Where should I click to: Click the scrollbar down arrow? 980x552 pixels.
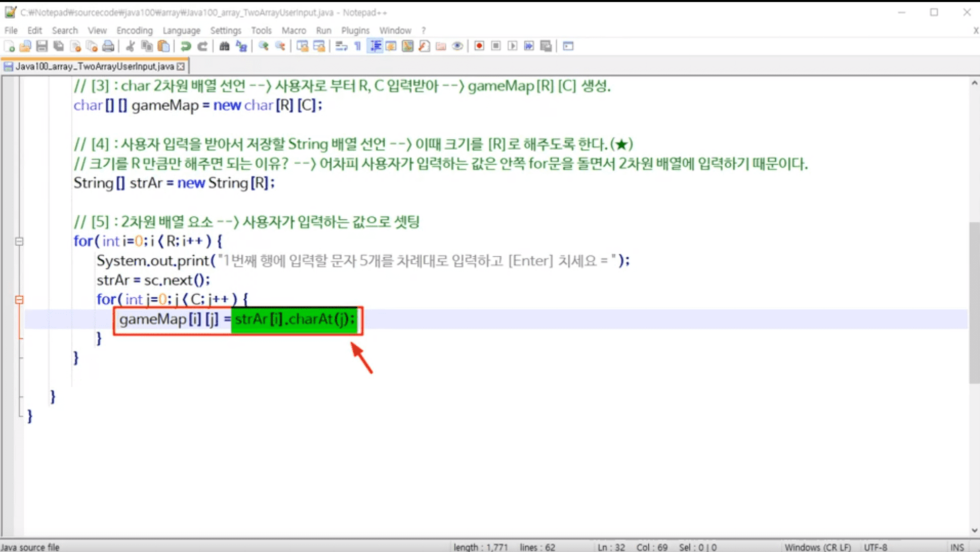(974, 530)
